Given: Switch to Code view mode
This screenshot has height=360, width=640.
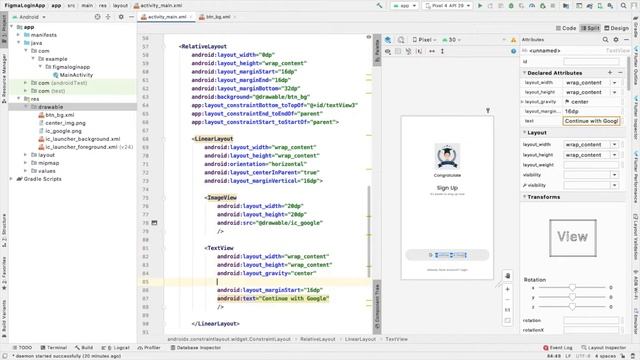Looking at the screenshot, I should tap(565, 28).
